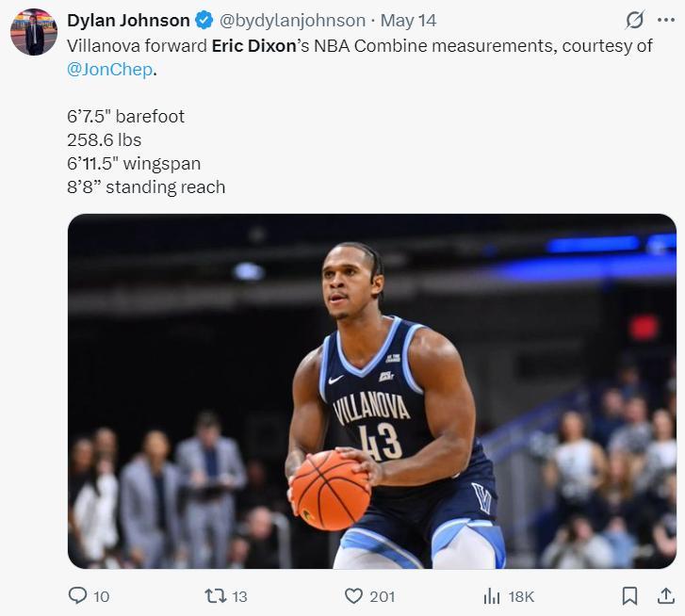685x616 pixels.
Task: Open the @bydylanjohnson handle link
Action: coord(292,20)
